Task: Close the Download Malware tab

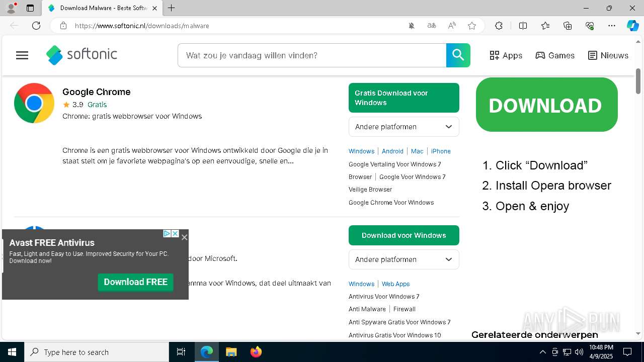Action: point(155,8)
